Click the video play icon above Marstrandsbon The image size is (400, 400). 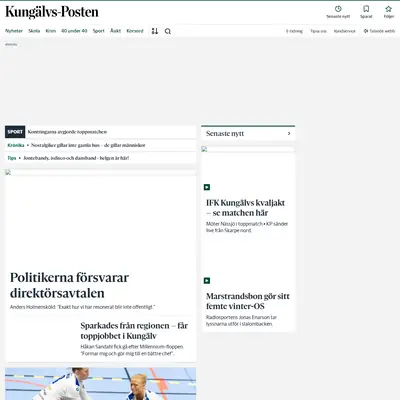(207, 281)
